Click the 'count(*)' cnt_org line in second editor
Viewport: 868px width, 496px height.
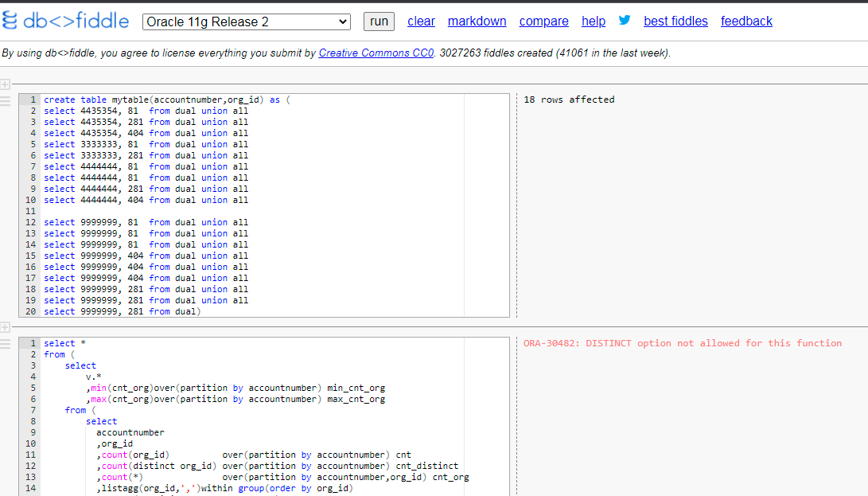click(282, 477)
